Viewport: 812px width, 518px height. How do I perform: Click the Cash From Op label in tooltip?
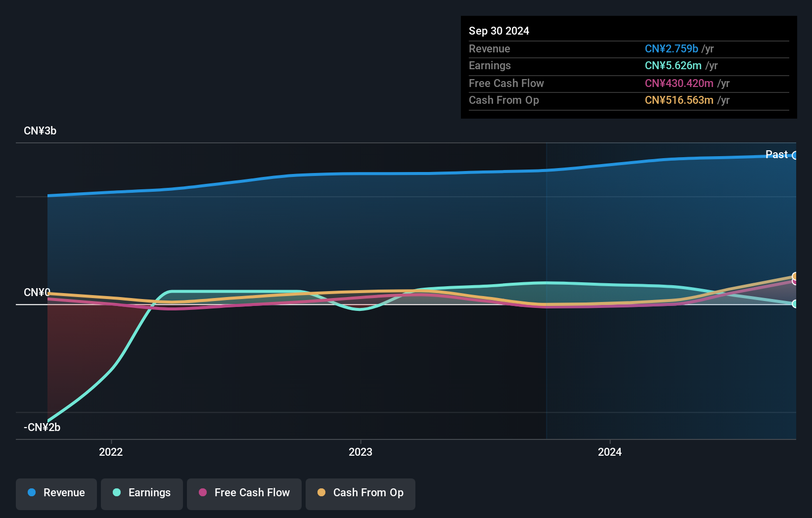pyautogui.click(x=504, y=100)
